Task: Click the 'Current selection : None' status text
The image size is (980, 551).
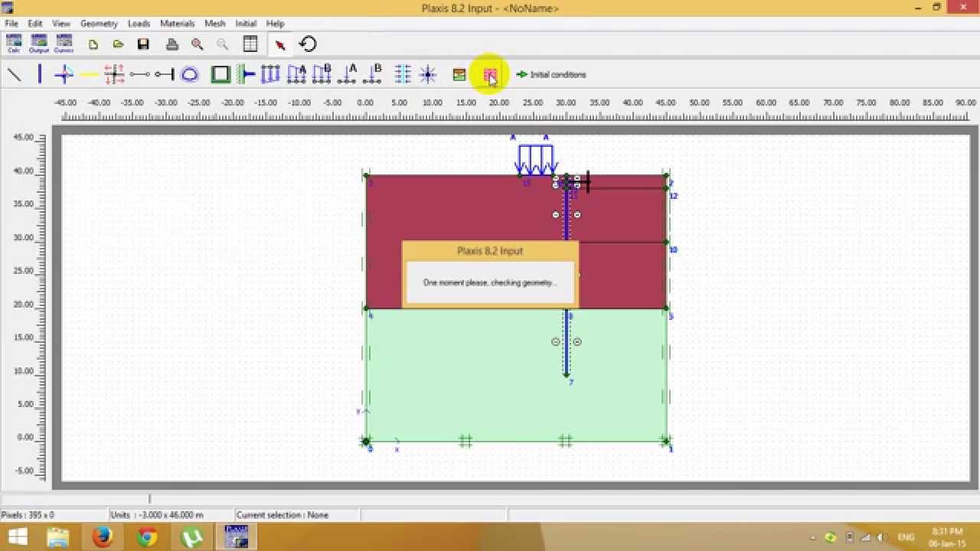Action: click(283, 515)
